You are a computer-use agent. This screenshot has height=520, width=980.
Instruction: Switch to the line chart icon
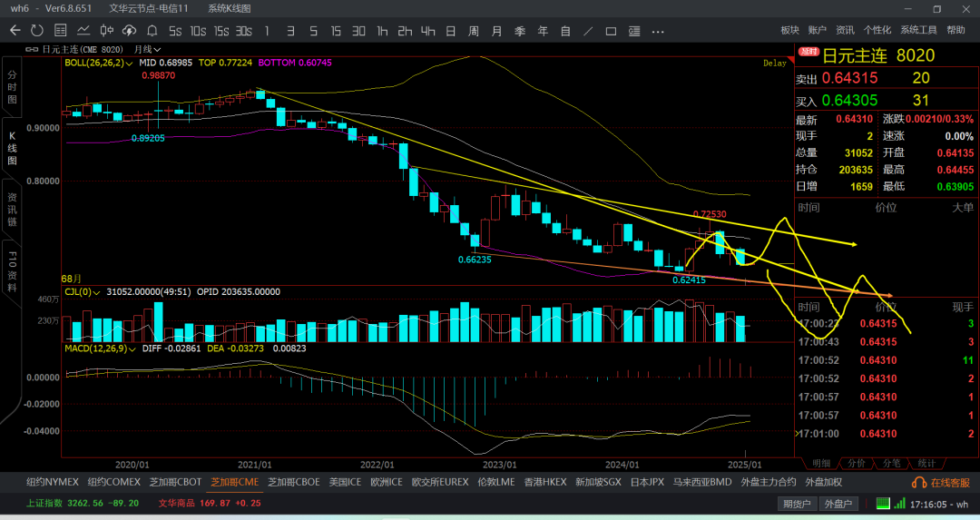click(x=84, y=31)
